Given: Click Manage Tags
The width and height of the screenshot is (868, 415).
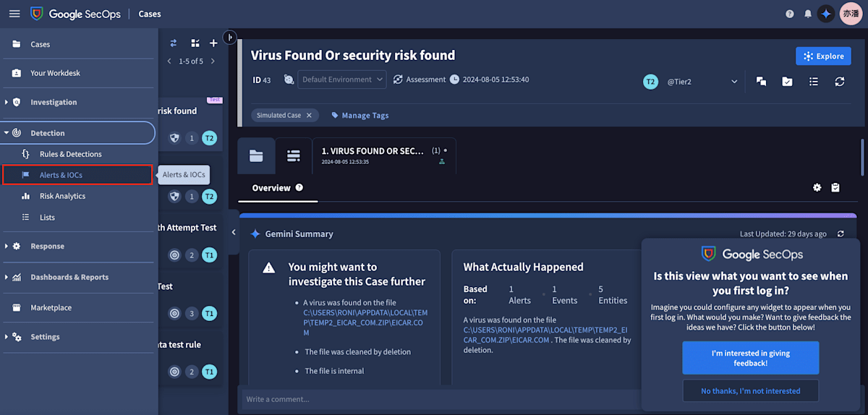Looking at the screenshot, I should 359,116.
